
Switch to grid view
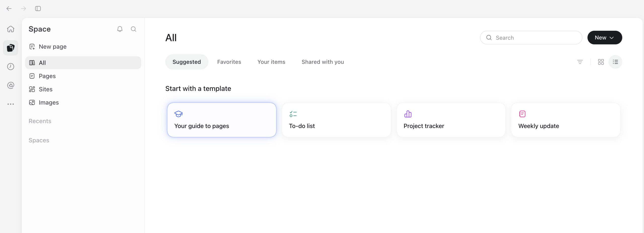tap(601, 62)
